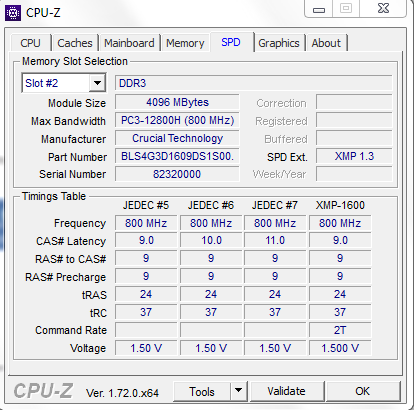Viewport: 414px width, 410px height.
Task: Close the CPU-Z window
Action: 383,9
